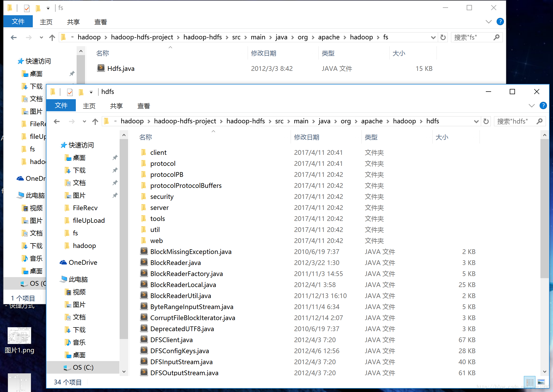Open the client folder in hdfs window
Image resolution: width=553 pixels, height=392 pixels.
[158, 152]
